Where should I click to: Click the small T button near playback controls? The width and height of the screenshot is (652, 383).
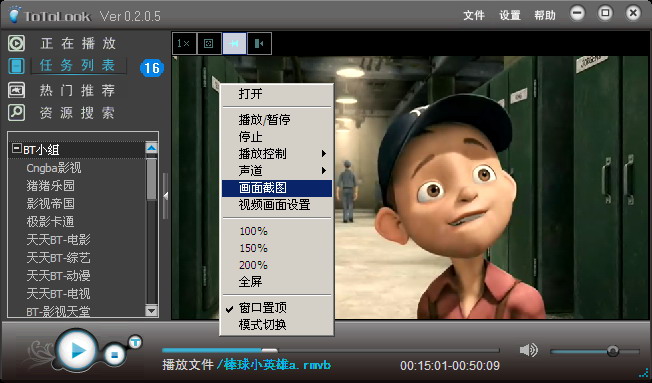pyautogui.click(x=135, y=342)
